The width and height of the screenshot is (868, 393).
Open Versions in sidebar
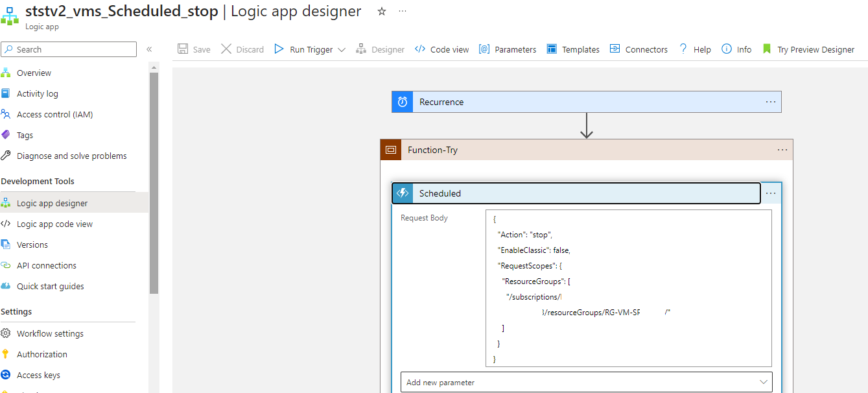[32, 244]
